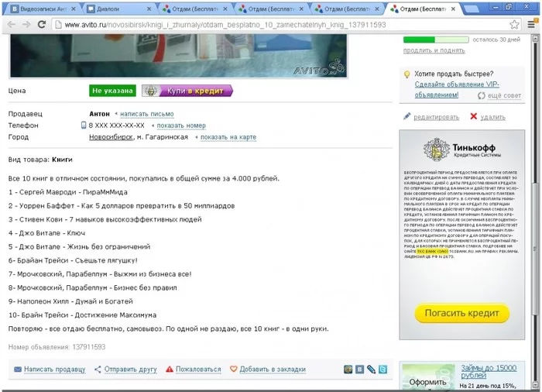
Task: Go forward with the browser forward arrow
Action: [x=26, y=25]
